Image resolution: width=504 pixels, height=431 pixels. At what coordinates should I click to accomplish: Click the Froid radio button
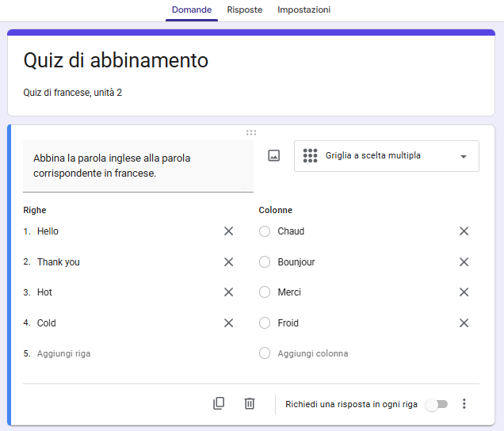click(265, 323)
